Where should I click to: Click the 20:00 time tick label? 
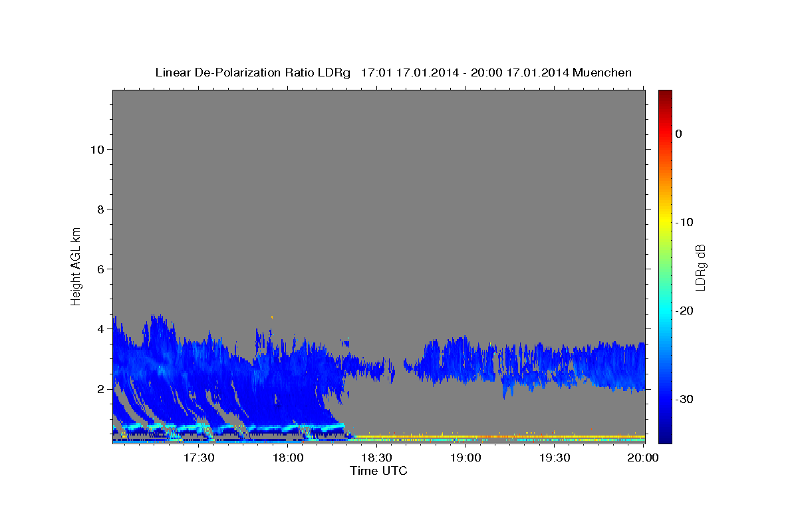tap(643, 458)
